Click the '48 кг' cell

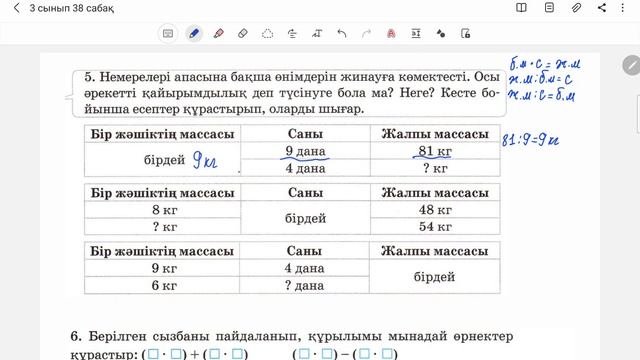[x=435, y=209]
